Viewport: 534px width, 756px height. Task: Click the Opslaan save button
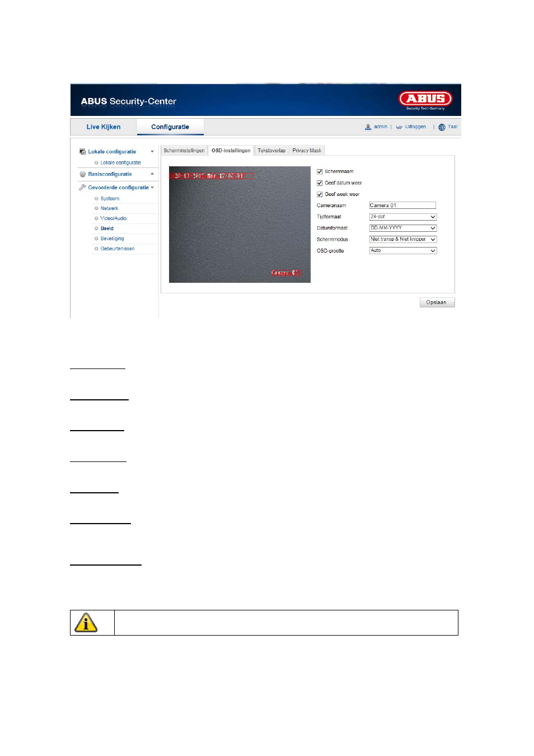(437, 302)
